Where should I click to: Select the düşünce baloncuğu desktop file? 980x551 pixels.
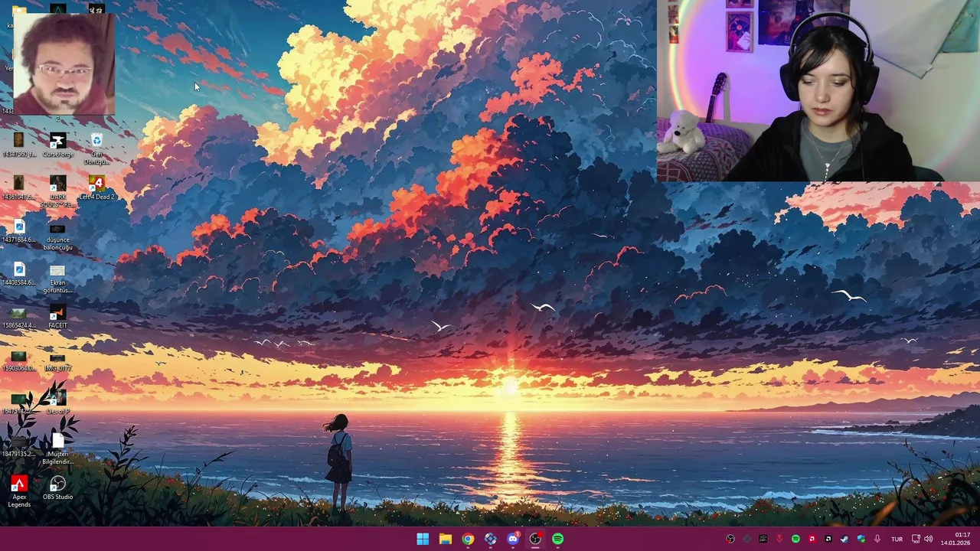click(x=57, y=236)
